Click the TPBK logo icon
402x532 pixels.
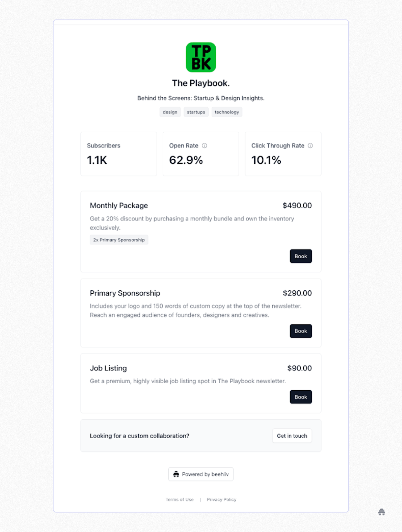[x=201, y=57]
